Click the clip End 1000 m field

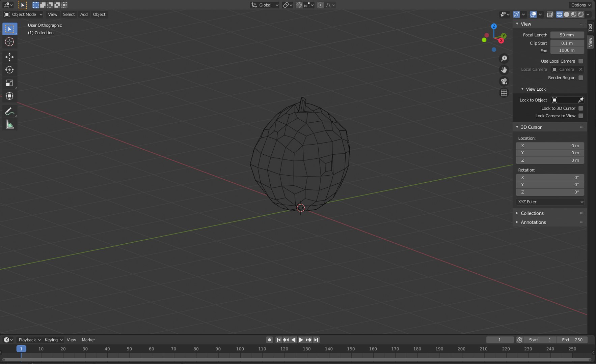click(567, 51)
